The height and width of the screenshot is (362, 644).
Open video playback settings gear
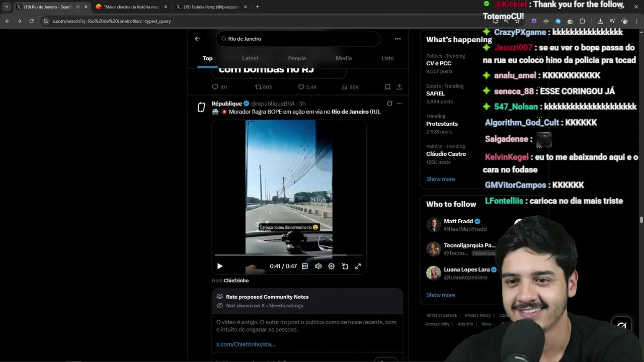click(331, 266)
